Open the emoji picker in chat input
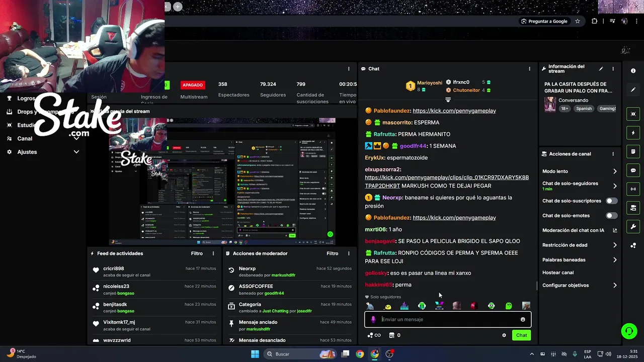644x362 pixels. [x=523, y=319]
